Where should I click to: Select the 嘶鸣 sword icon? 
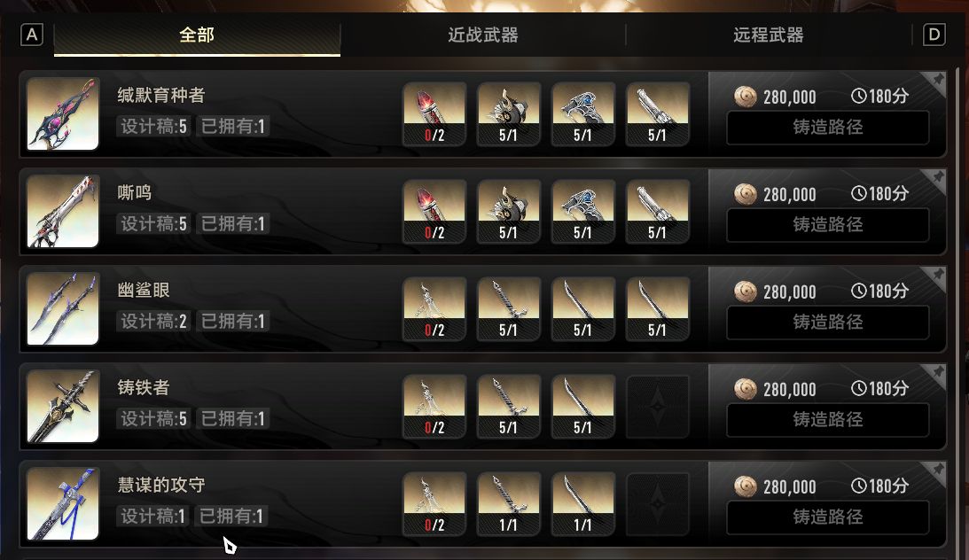coord(63,211)
